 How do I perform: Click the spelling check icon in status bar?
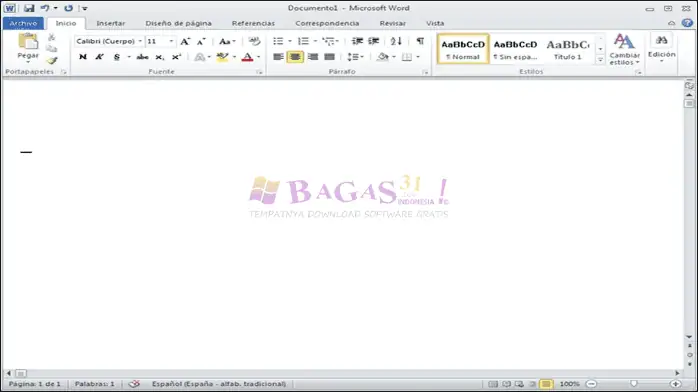134,384
